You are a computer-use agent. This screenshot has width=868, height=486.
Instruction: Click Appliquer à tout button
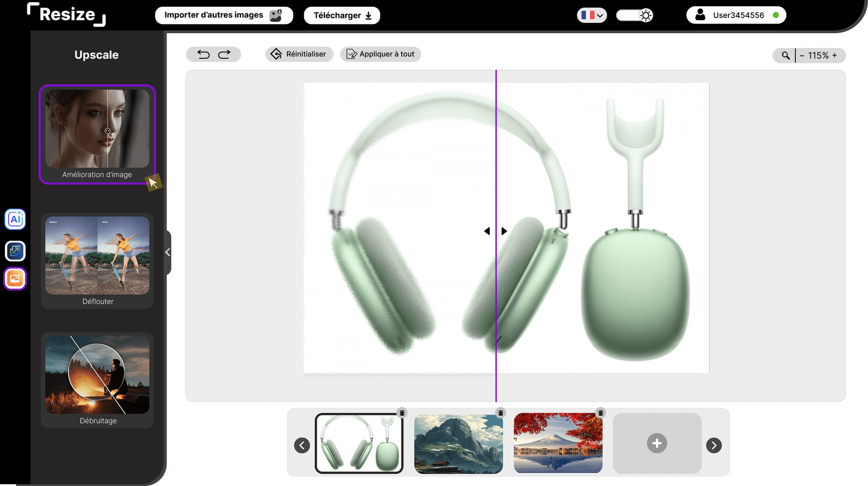(380, 54)
